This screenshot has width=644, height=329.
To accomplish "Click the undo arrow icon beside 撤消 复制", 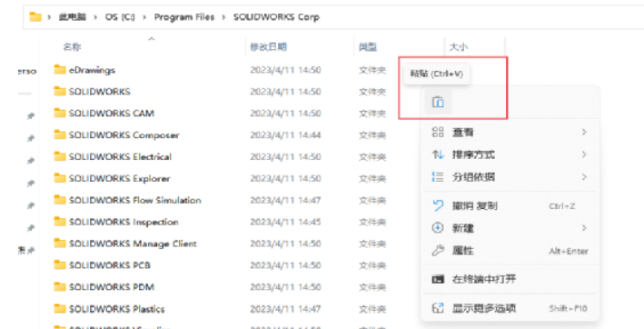I will 438,205.
